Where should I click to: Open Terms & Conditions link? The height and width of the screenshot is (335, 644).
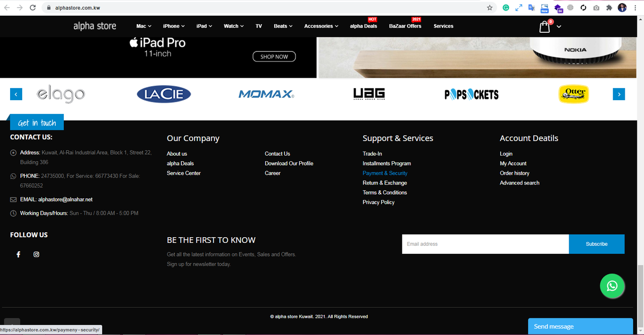pos(385,192)
